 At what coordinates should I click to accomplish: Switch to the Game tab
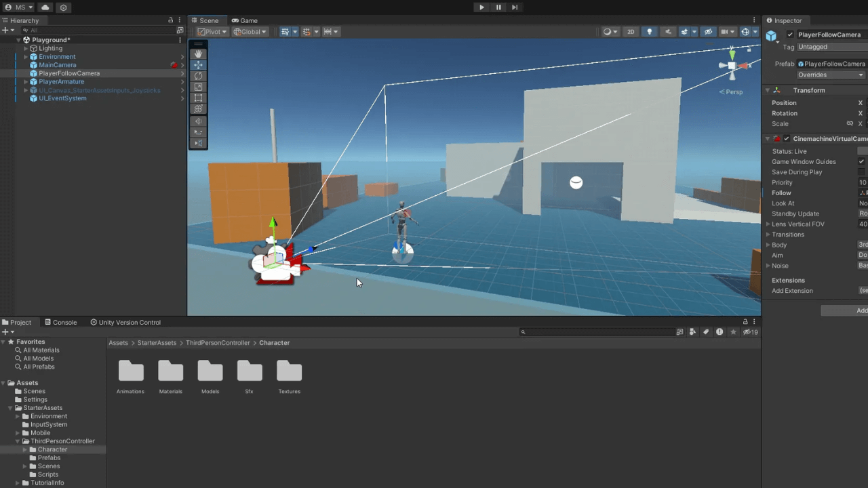click(x=244, y=20)
